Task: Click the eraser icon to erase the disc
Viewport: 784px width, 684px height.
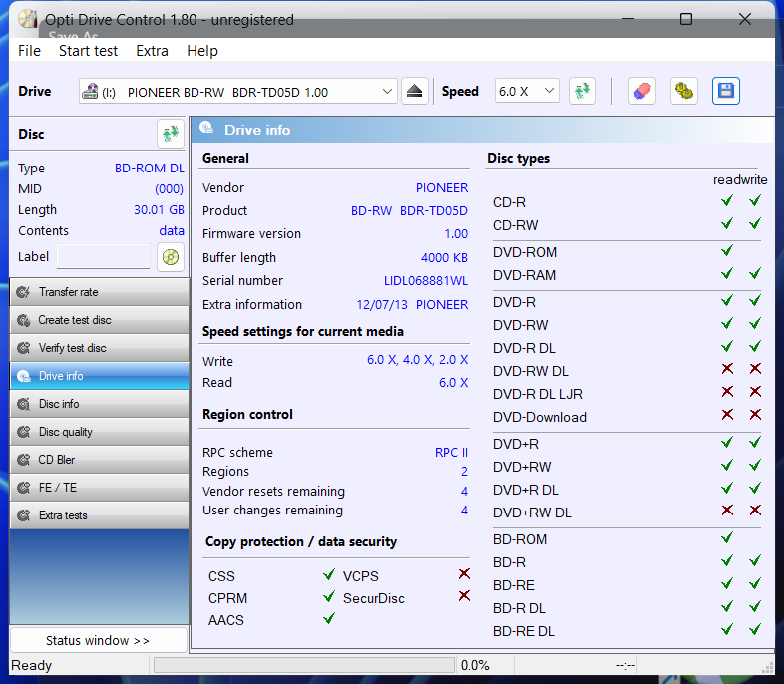Action: click(x=642, y=91)
